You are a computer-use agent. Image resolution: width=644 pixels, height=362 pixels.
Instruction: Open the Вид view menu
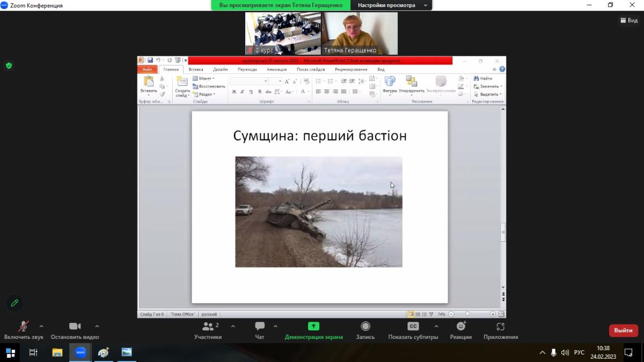629,20
